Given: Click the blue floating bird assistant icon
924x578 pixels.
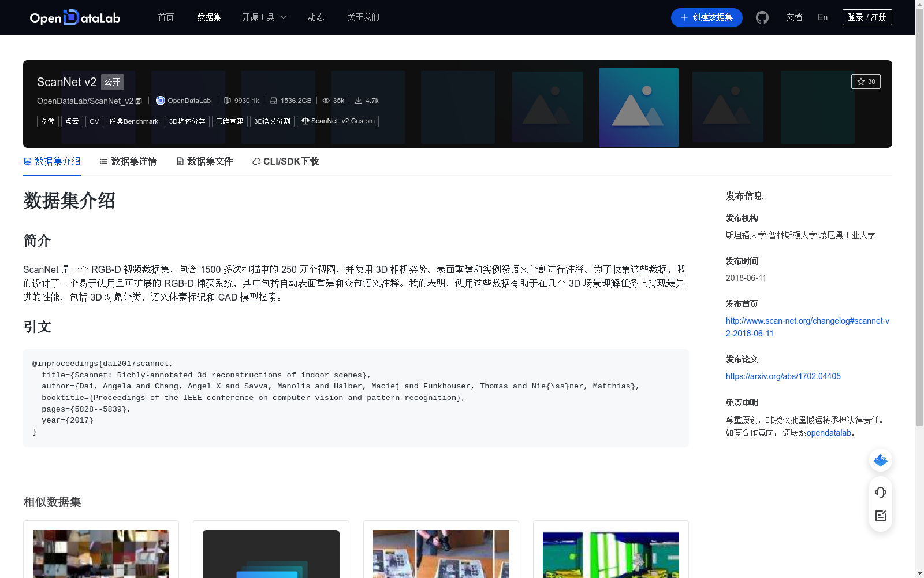Looking at the screenshot, I should tap(881, 460).
